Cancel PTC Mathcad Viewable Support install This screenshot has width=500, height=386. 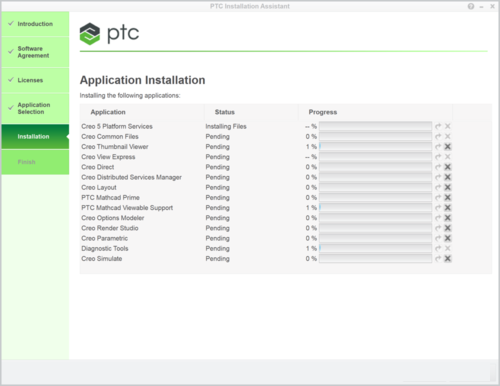click(x=448, y=208)
